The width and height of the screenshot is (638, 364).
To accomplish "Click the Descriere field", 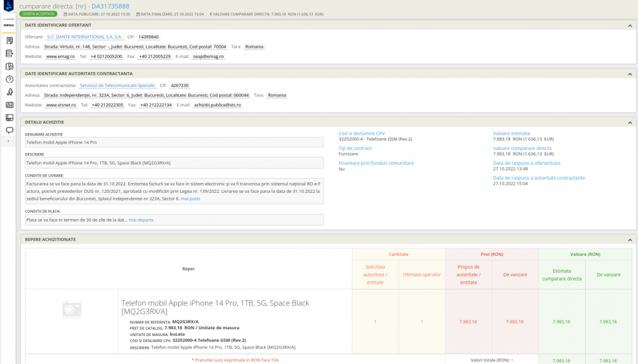I will [x=174, y=163].
